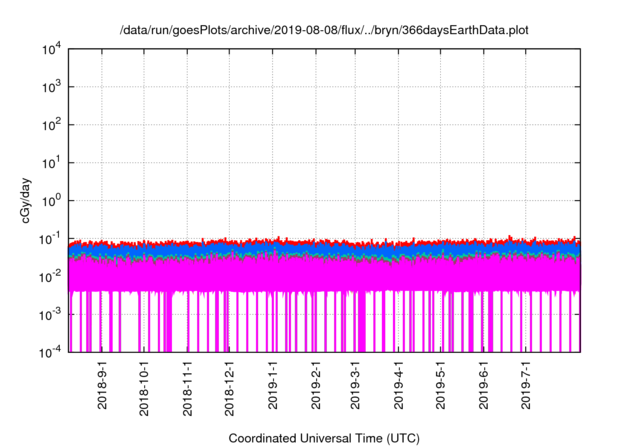Click the 10^-2 y-axis tick label
The height and width of the screenshot is (448, 640).
coord(50,276)
